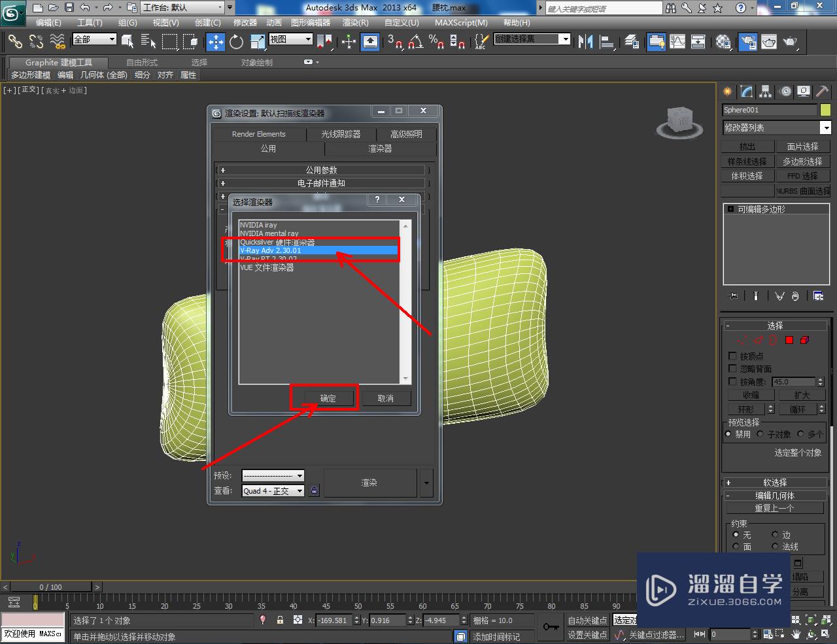837x644 pixels.
Task: Switch to 光线跟踪器 tab
Action: pos(341,134)
